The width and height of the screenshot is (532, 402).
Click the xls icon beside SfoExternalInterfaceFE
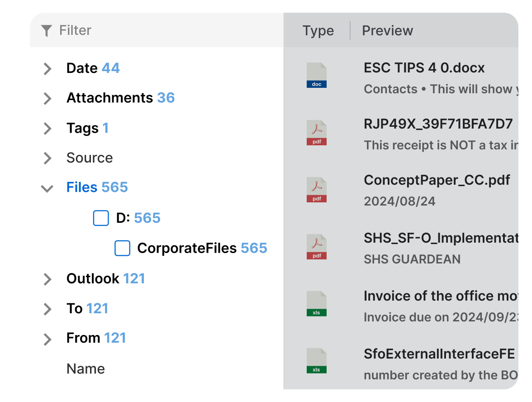[x=316, y=361]
